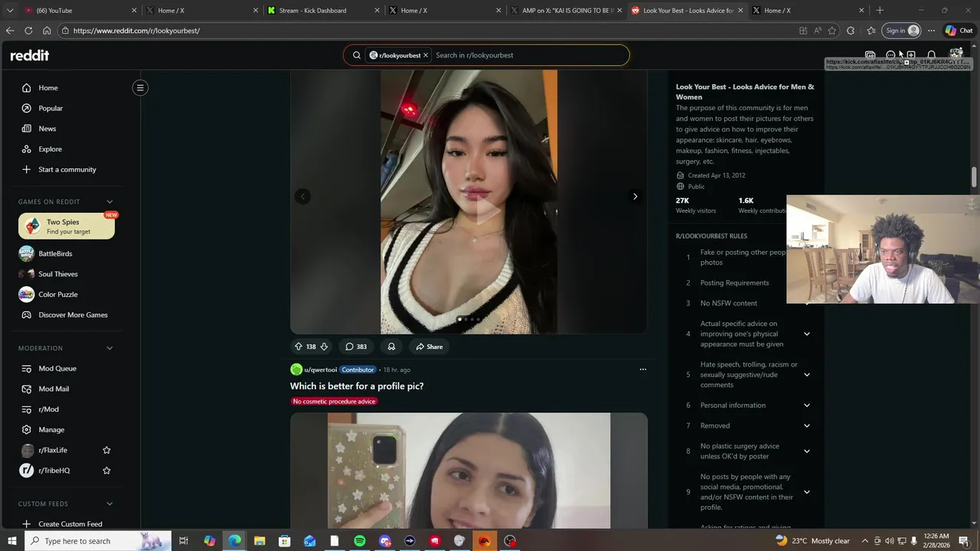Click Create Custom Feed
Image resolution: width=980 pixels, height=551 pixels.
(x=69, y=524)
